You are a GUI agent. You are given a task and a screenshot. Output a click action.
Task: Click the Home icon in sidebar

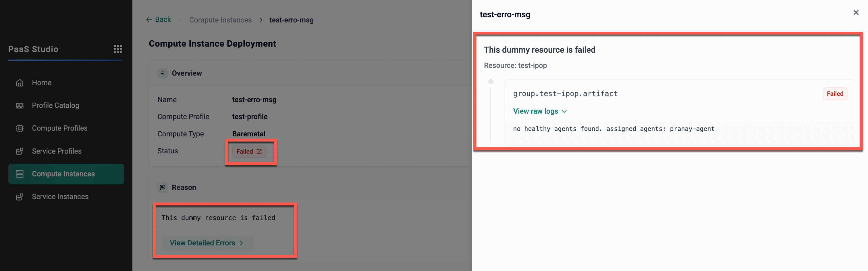tap(20, 83)
